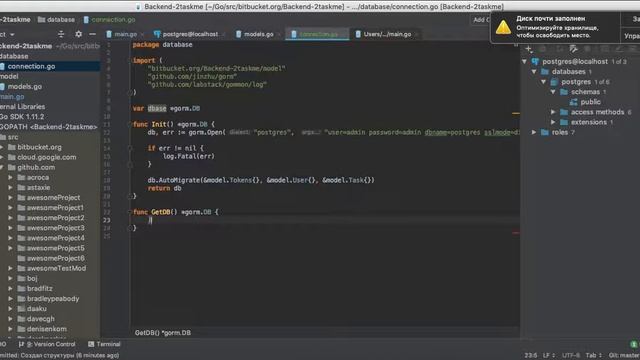Collapse the databases node

tap(534, 72)
